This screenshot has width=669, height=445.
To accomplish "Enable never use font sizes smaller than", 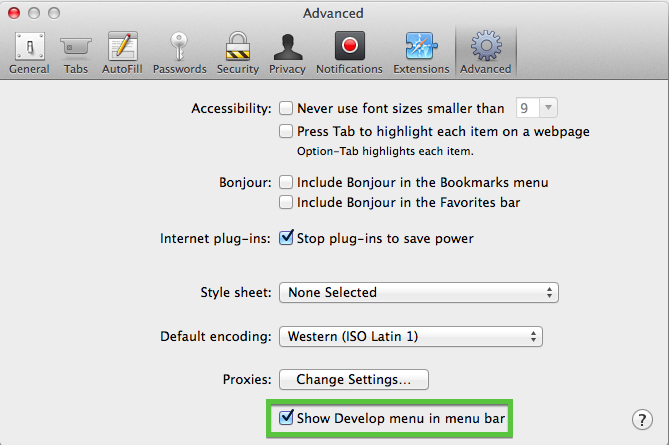I will [x=286, y=108].
